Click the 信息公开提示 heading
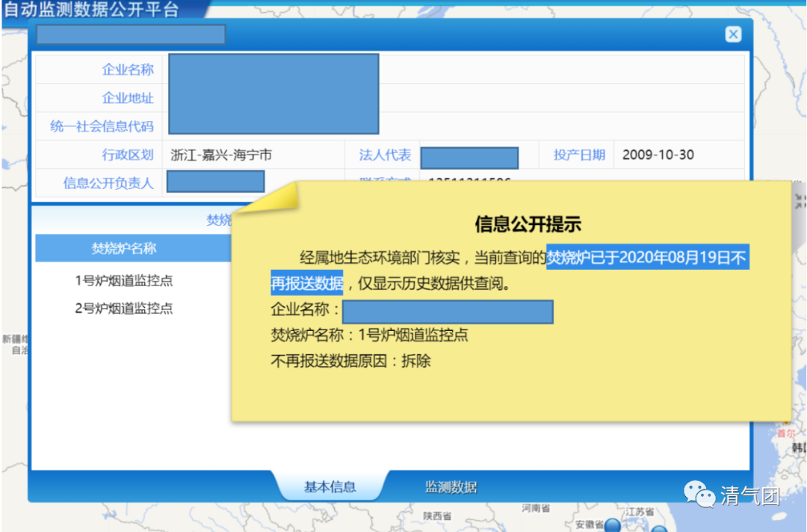This screenshot has height=532, width=807. coord(528,224)
